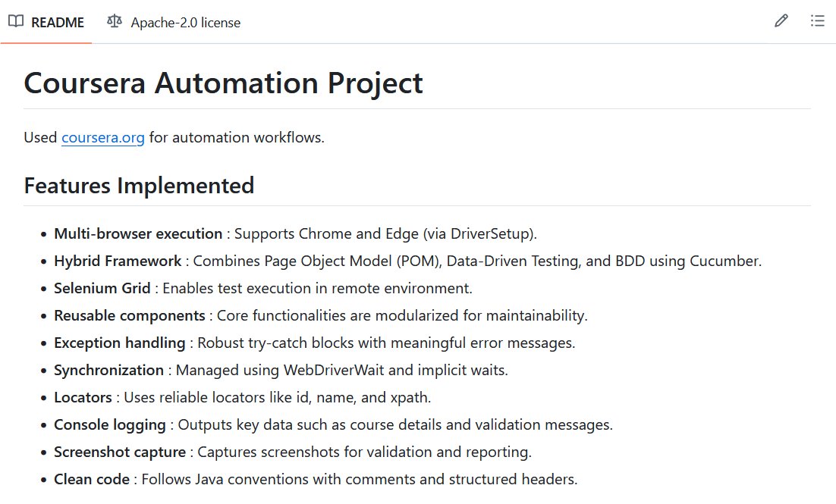This screenshot has height=504, width=836.
Task: Click the bold Screenshot capture text
Action: tap(120, 452)
